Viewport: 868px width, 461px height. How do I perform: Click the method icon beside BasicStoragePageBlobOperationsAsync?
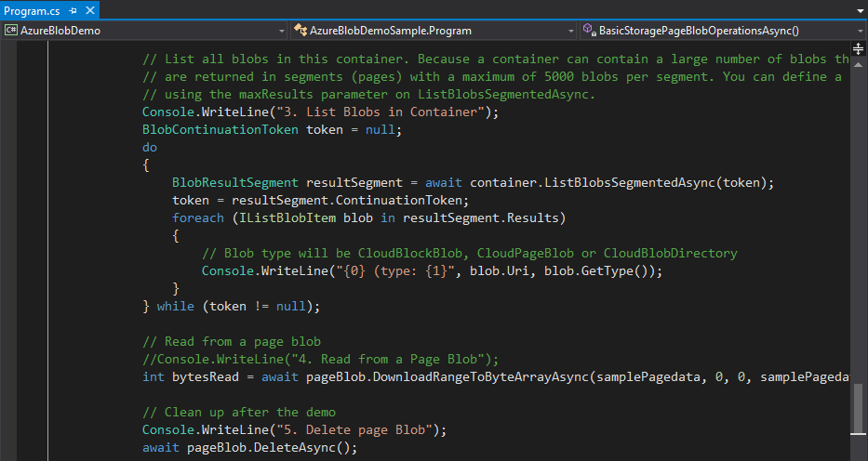point(589,30)
